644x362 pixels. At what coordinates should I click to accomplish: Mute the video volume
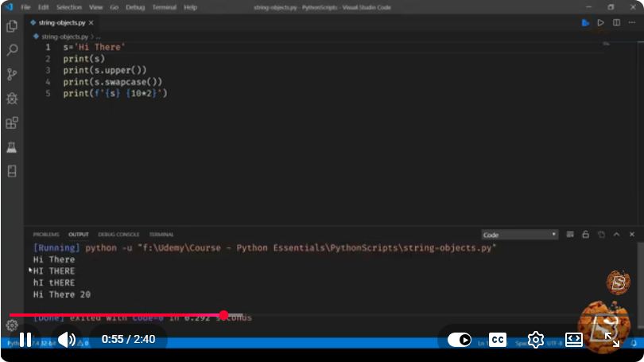pos(66,340)
